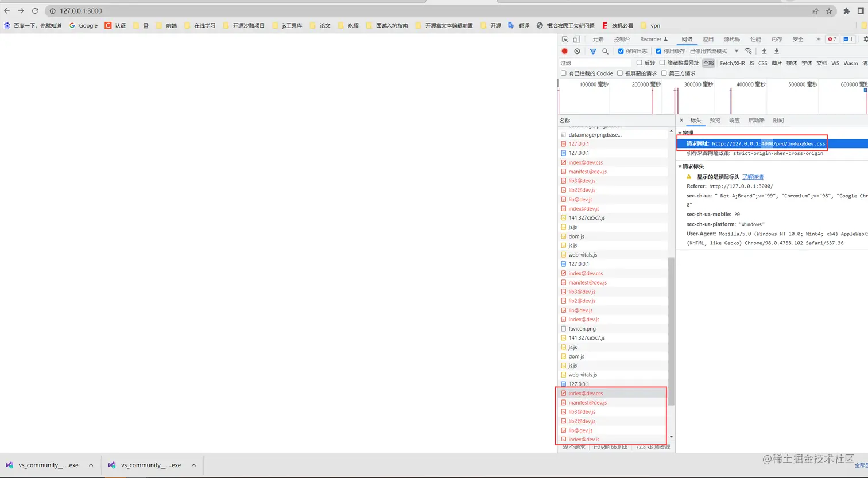Image resolution: width=868 pixels, height=478 pixels.
Task: Open the vpn bookmark folder
Action: click(x=650, y=25)
